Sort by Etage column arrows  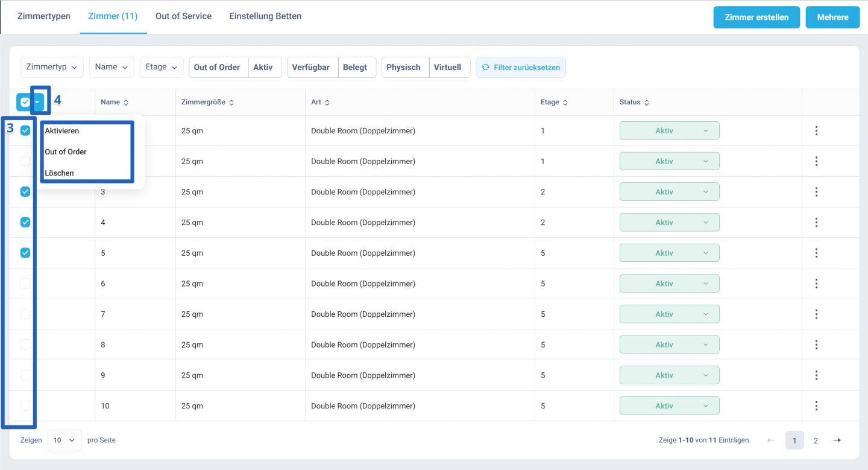pyautogui.click(x=565, y=103)
